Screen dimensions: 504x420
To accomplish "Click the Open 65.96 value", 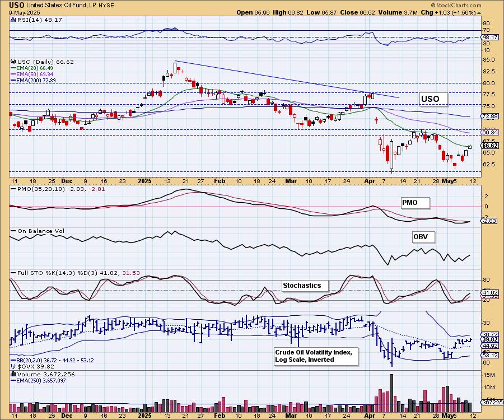I will click(x=253, y=12).
